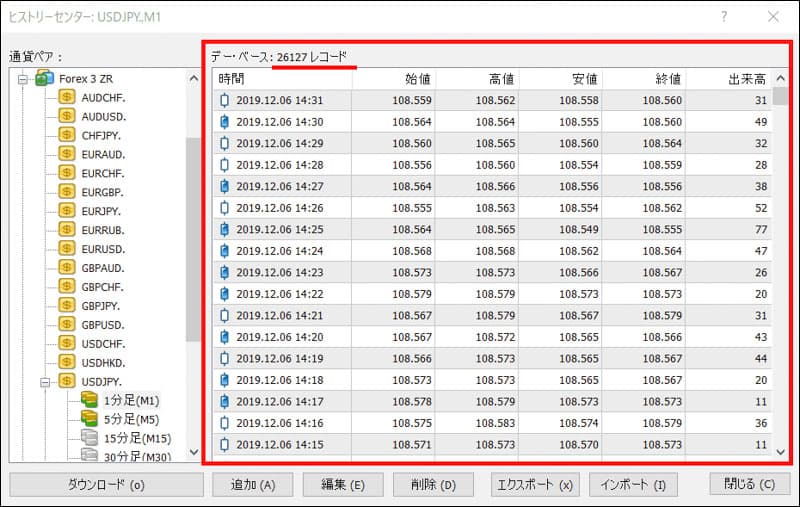800x507 pixels.
Task: Collapse the Forex 3 ZR tree node
Action: click(25, 78)
